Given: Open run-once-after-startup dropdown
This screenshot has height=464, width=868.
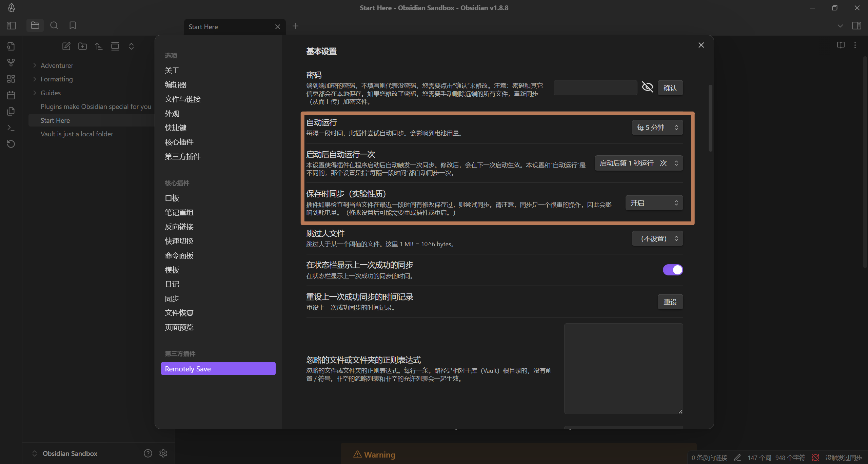Looking at the screenshot, I should [639, 163].
